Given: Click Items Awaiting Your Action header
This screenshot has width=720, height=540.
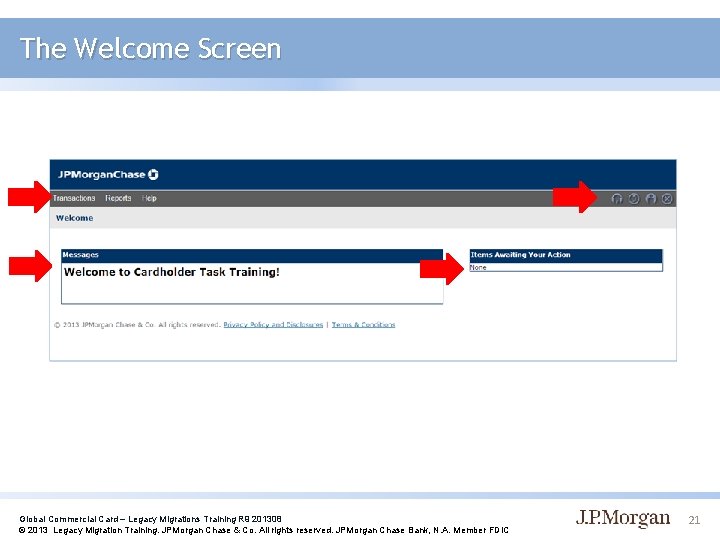Looking at the screenshot, I should 566,255.
